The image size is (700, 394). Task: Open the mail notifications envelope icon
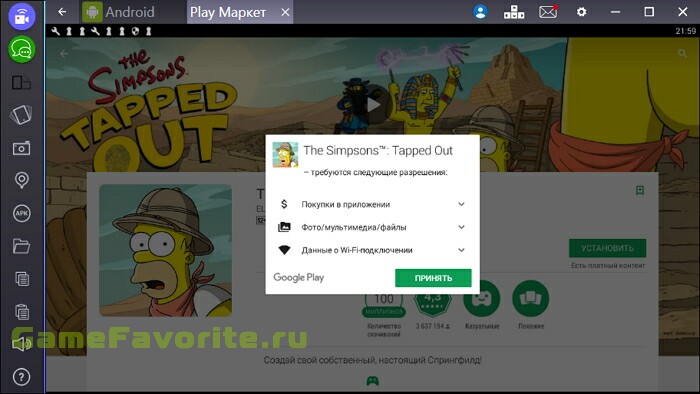click(548, 12)
